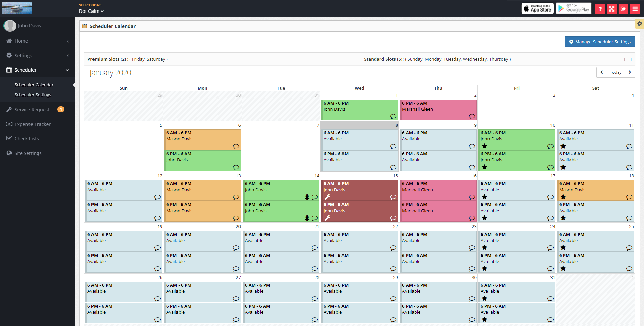This screenshot has width=644, height=326.
Task: Open Scheduler Settings submenu item
Action: tap(33, 95)
